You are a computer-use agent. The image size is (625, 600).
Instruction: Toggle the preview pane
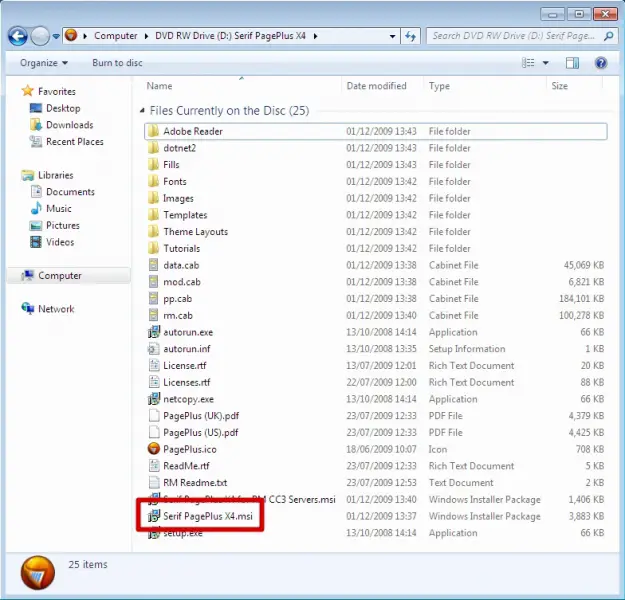[x=572, y=63]
